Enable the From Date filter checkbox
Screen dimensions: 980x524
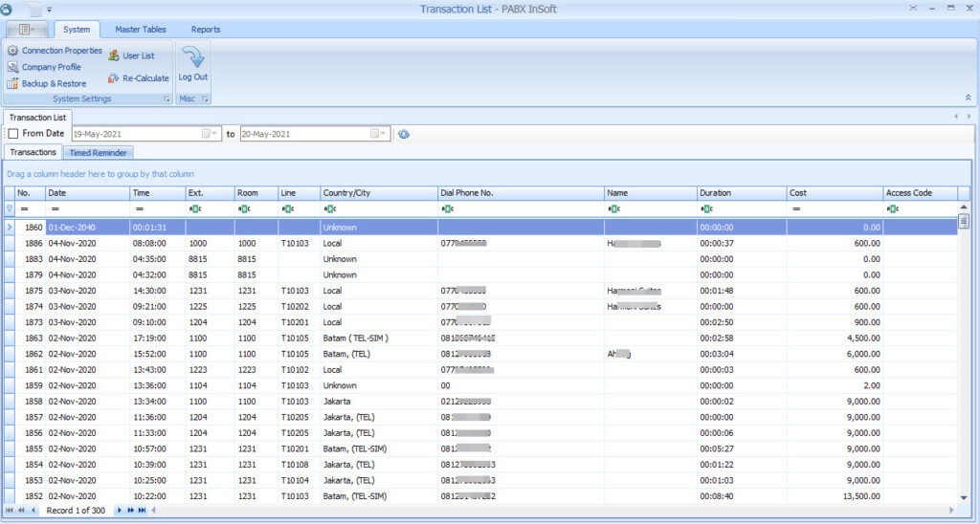pyautogui.click(x=13, y=134)
